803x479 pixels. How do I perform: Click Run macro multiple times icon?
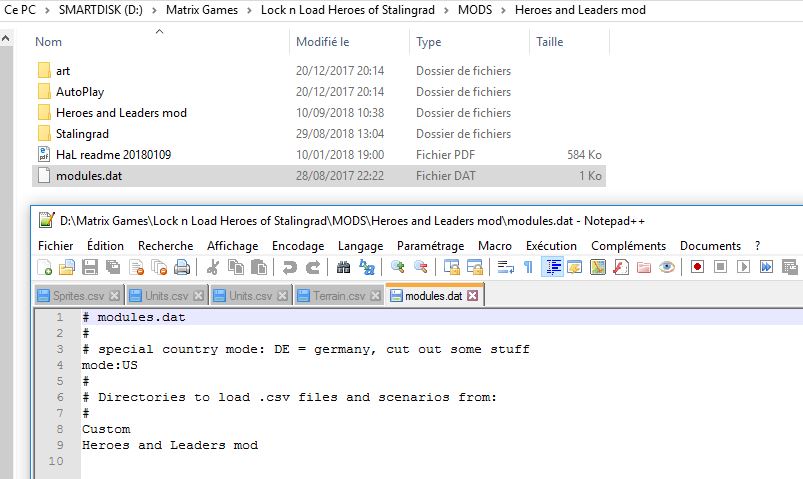(x=766, y=267)
